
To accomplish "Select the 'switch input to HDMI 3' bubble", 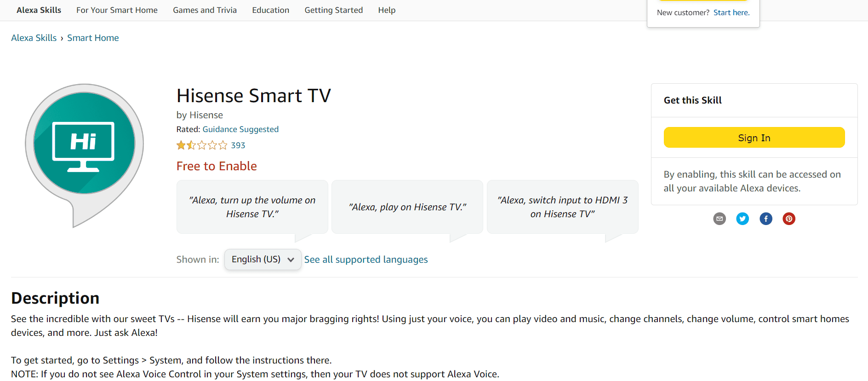I will pyautogui.click(x=563, y=207).
